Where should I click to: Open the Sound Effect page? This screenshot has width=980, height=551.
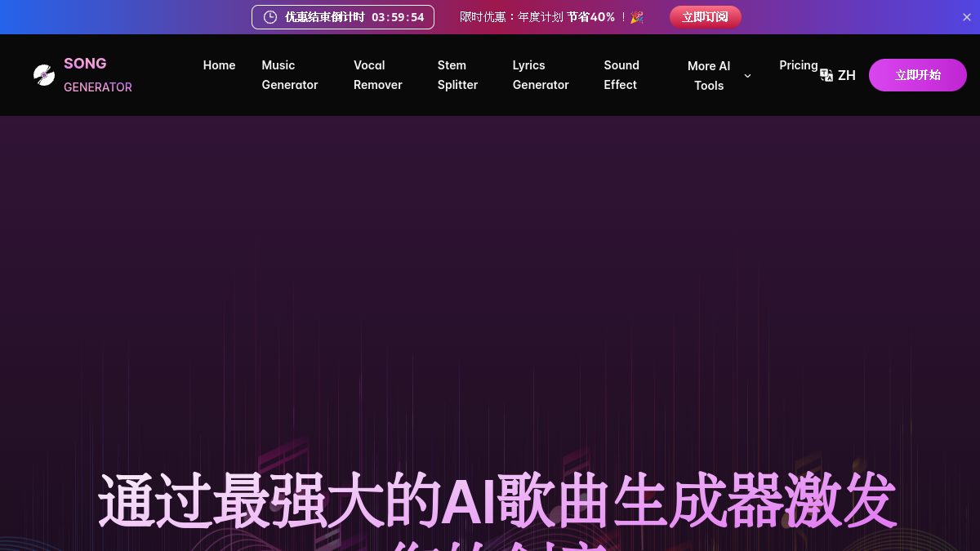point(621,75)
